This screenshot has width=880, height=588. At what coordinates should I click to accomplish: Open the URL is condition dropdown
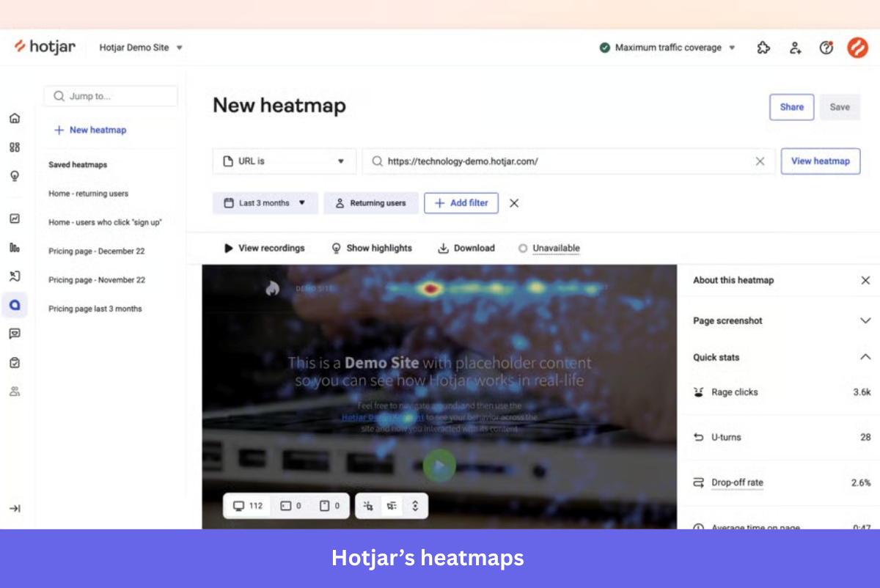pyautogui.click(x=284, y=161)
